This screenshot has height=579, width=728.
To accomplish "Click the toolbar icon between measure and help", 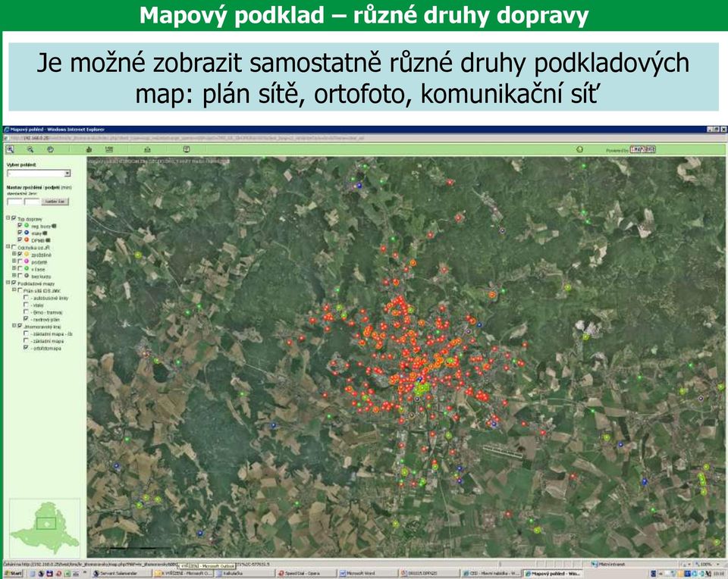I will point(148,149).
